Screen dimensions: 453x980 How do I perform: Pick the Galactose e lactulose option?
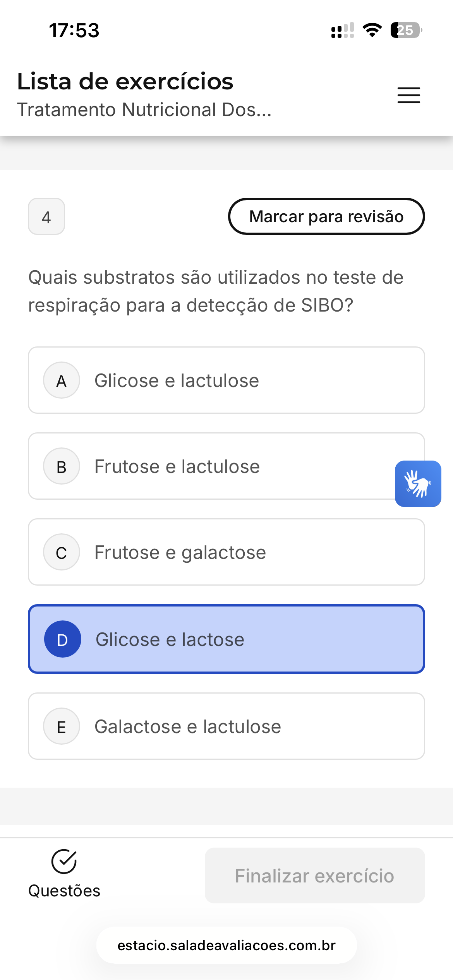click(x=188, y=726)
